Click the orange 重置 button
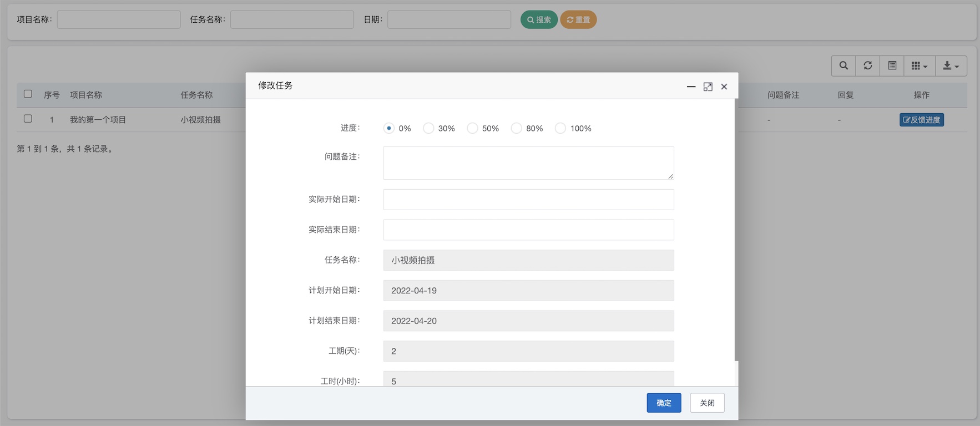 point(578,19)
